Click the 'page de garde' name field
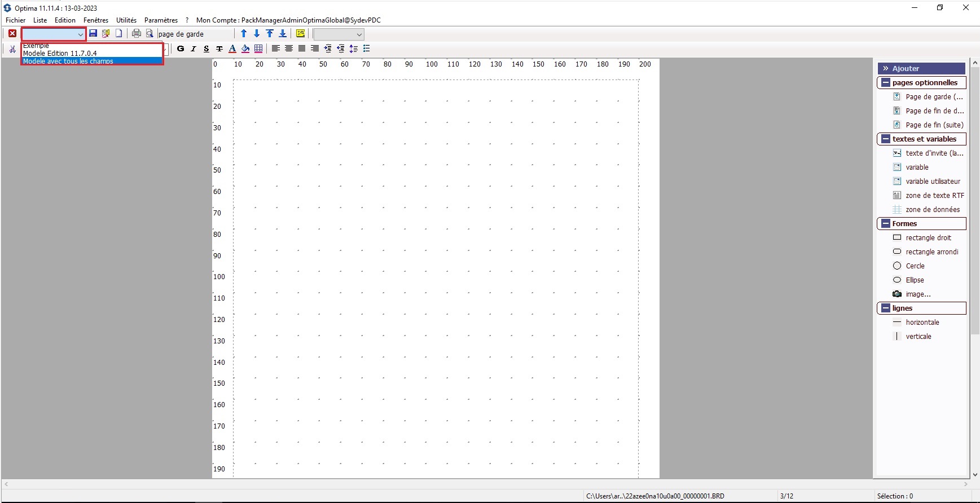Viewport: 980px width, 503px height. (x=195, y=34)
